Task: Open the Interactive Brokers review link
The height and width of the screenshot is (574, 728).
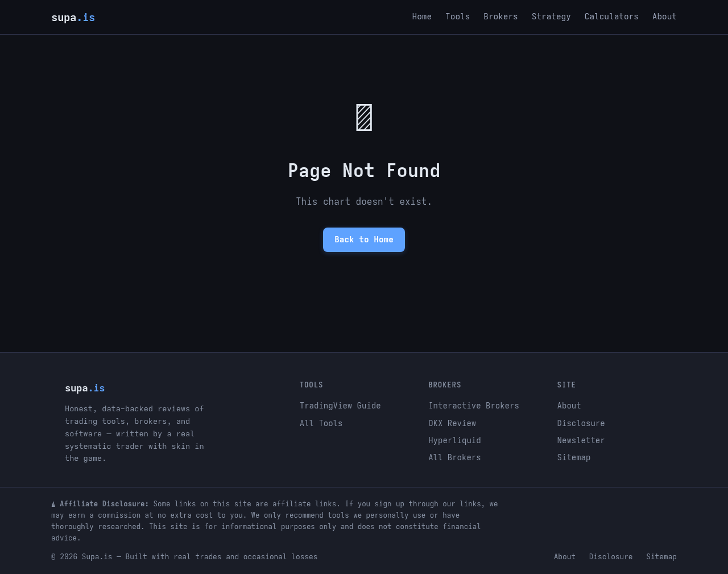Action: coord(474,404)
